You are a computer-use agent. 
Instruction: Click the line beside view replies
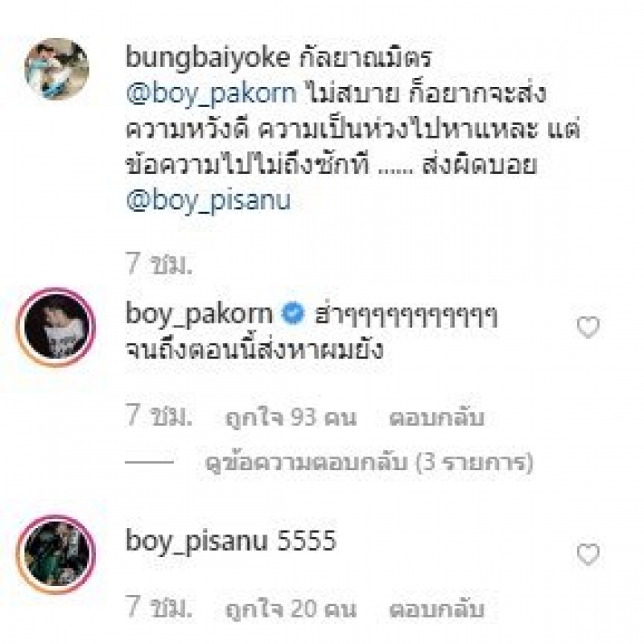(149, 462)
